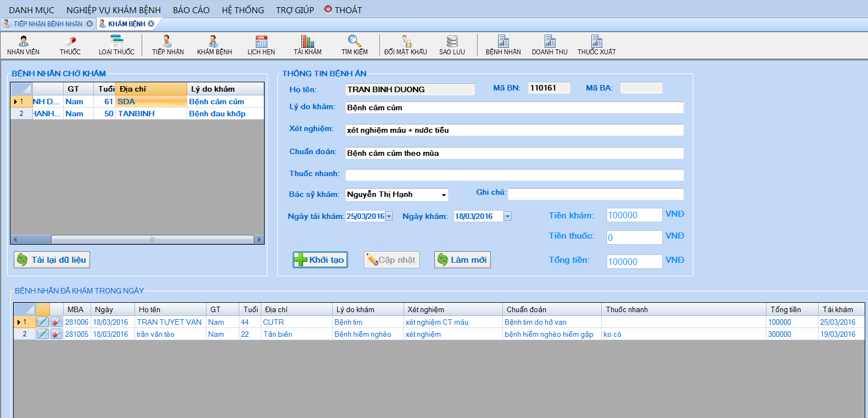Image resolution: width=868 pixels, height=418 pixels.
Task: Click the Tổng tiền input field
Action: click(x=634, y=262)
